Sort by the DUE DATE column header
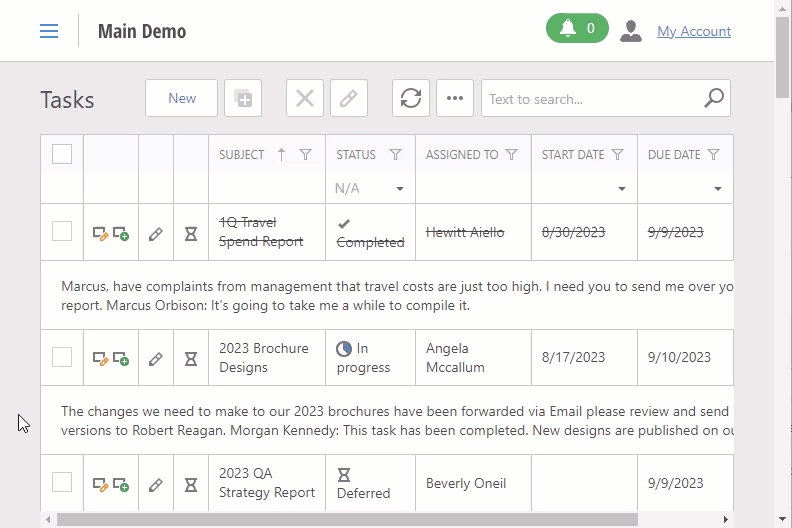Screen dimensions: 792x528 click(674, 155)
